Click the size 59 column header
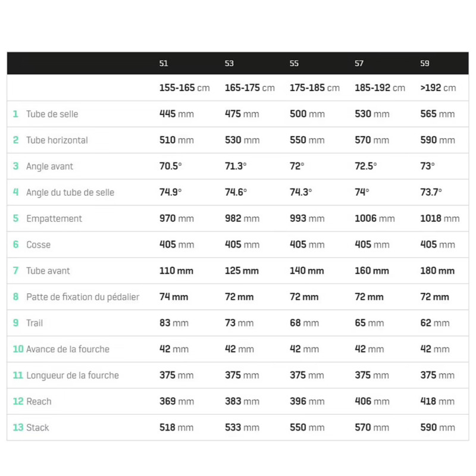Viewport: 476px width, 476px height. (424, 64)
